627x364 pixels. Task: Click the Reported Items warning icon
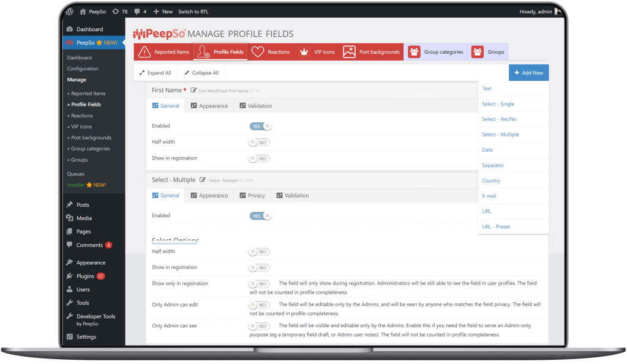point(145,52)
